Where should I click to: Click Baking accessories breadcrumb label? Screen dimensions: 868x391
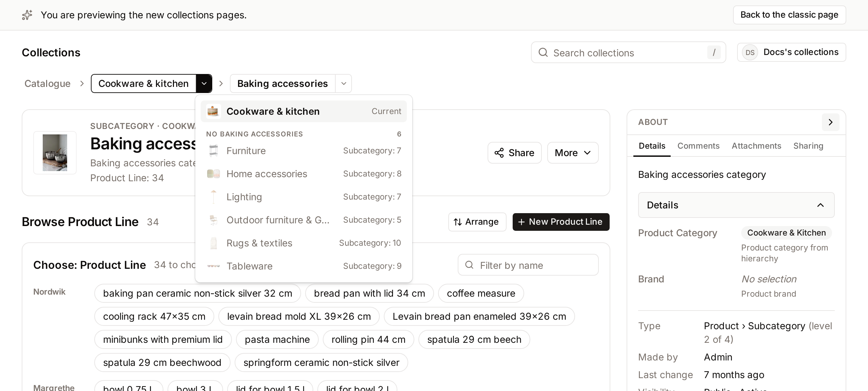(282, 83)
